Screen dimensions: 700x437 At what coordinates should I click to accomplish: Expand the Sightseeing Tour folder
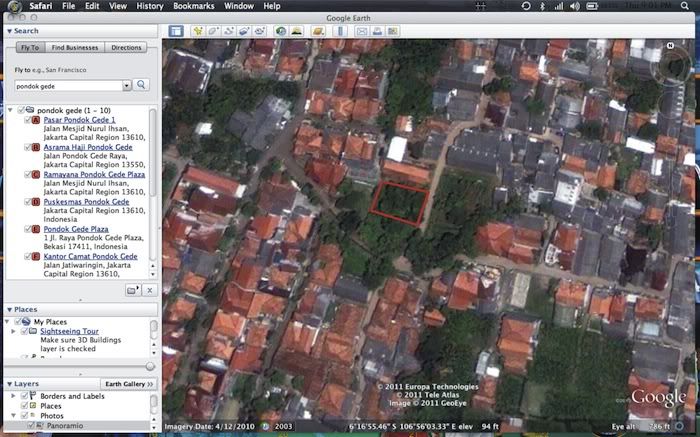point(13,331)
